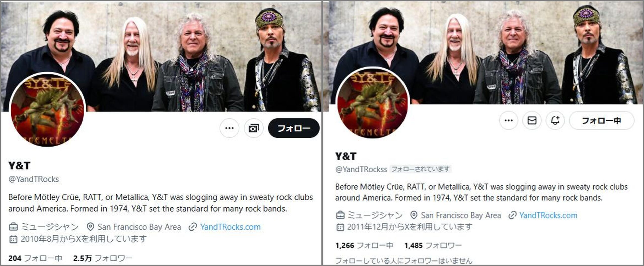Screen dimensions: 644x266
Task: Follow the @YandTRocks account
Action: (x=294, y=128)
